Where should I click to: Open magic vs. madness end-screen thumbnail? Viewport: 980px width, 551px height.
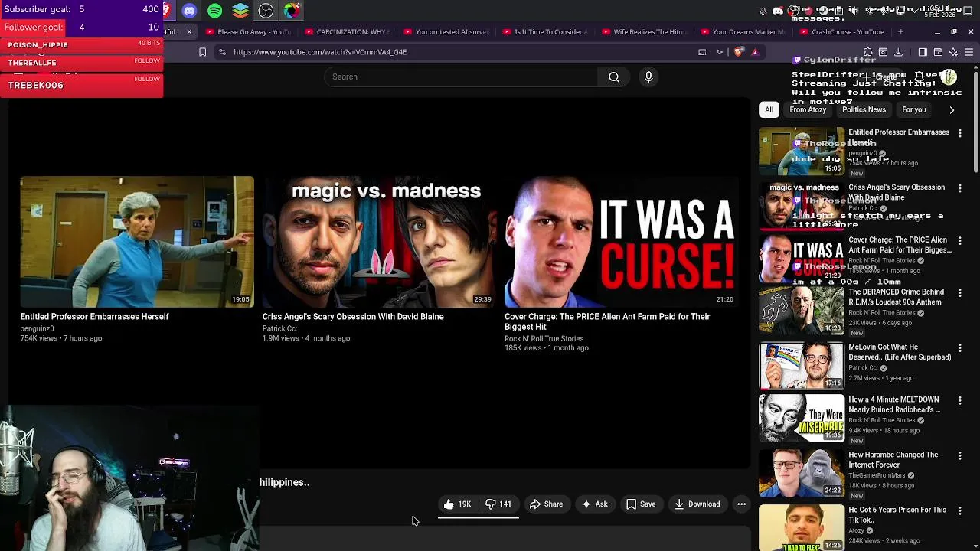[x=379, y=241]
